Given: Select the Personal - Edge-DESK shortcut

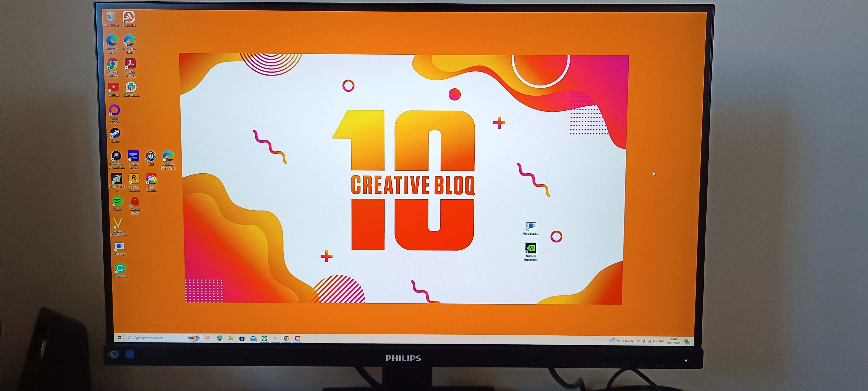Looking at the screenshot, I should point(168,160).
